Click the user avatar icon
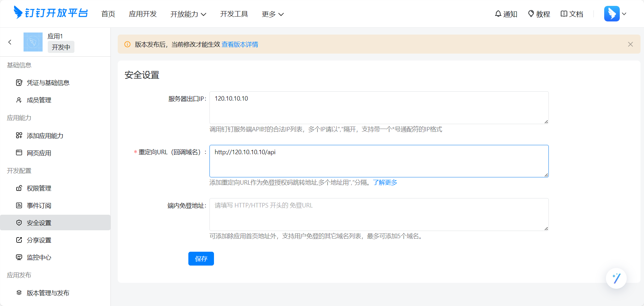This screenshot has width=644, height=306. click(x=612, y=14)
